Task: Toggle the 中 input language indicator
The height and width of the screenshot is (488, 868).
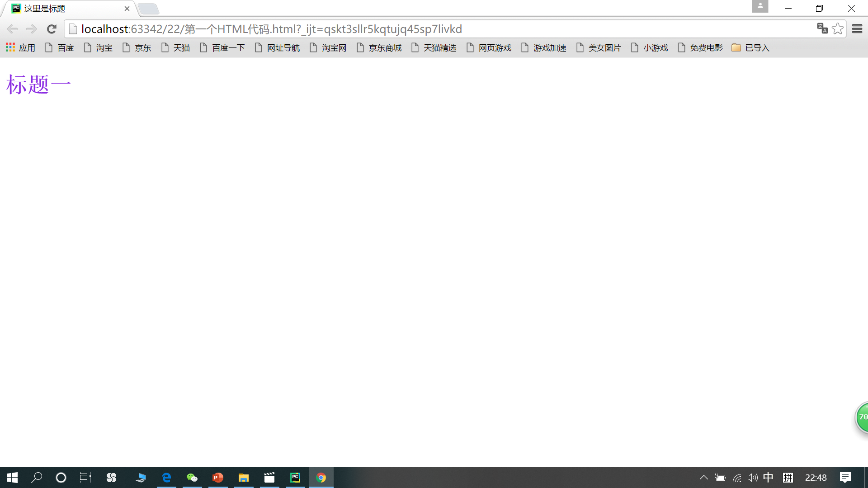Action: (768, 478)
